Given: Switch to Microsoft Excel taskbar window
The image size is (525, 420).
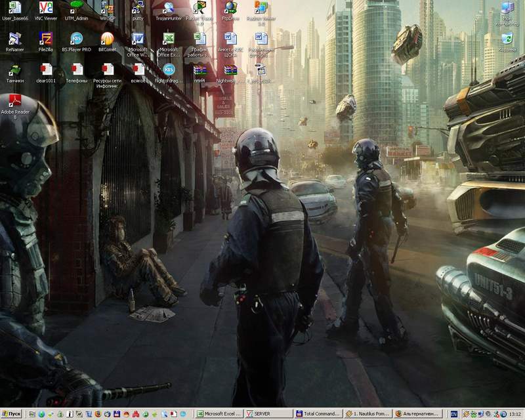Looking at the screenshot, I should 219,414.
